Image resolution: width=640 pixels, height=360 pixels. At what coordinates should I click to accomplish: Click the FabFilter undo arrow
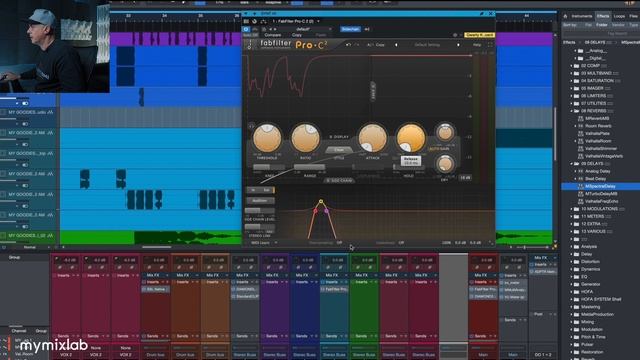tap(348, 45)
